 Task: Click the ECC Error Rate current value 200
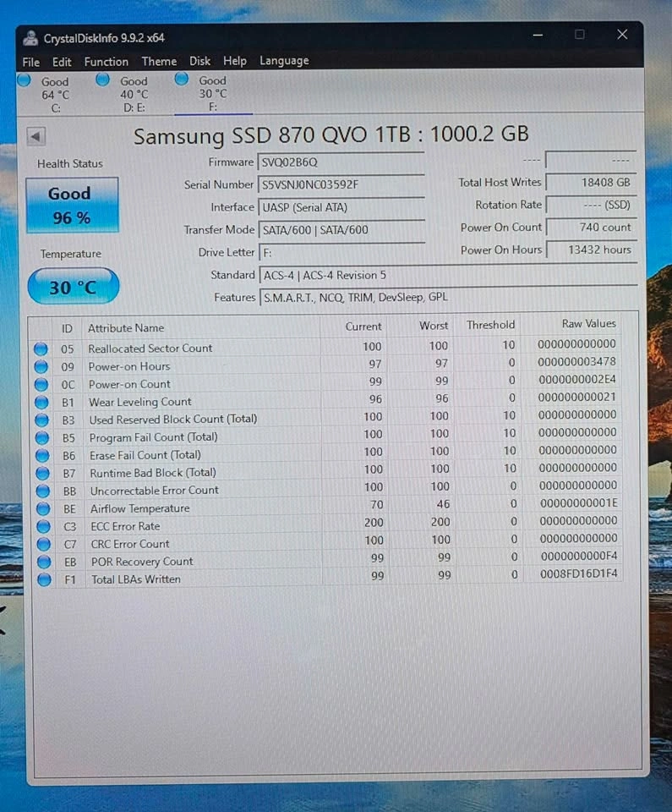[374, 523]
